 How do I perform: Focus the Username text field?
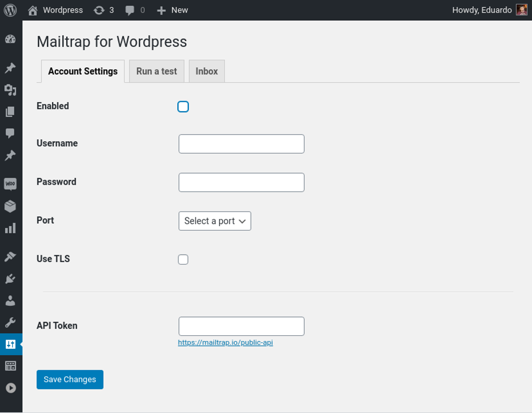coord(241,144)
